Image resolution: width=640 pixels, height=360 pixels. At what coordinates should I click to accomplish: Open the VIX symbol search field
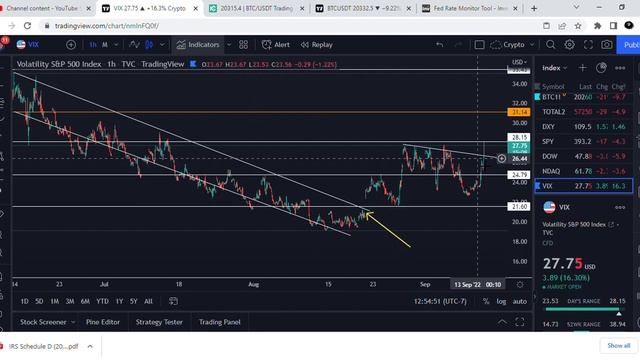(28, 45)
